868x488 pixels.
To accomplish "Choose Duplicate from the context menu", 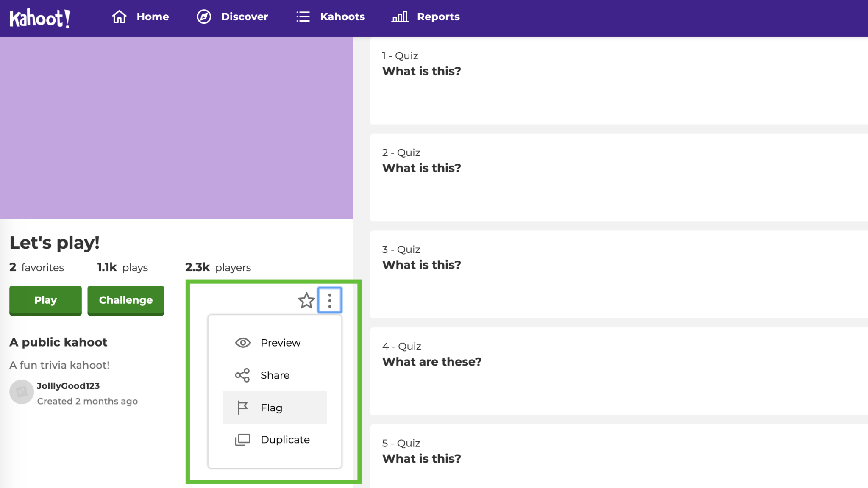I will pyautogui.click(x=285, y=439).
